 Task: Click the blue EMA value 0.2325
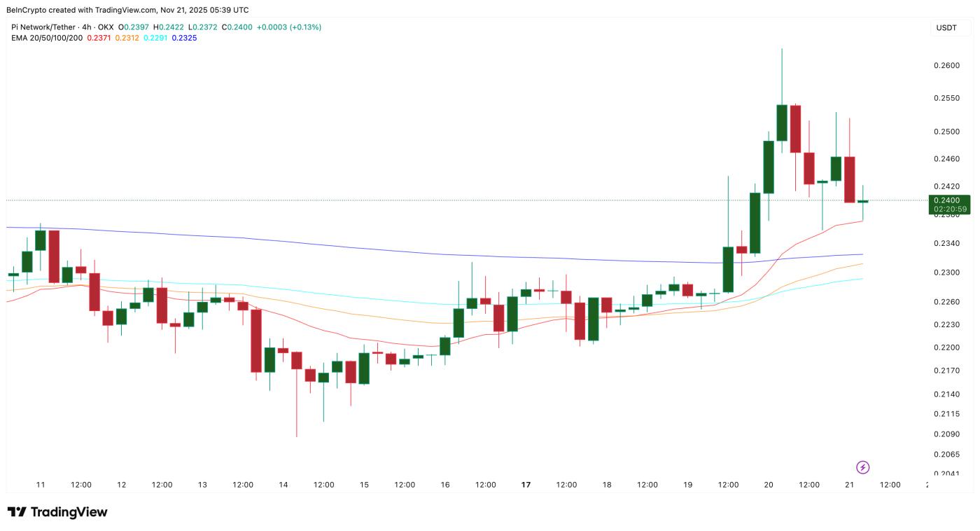tap(184, 38)
